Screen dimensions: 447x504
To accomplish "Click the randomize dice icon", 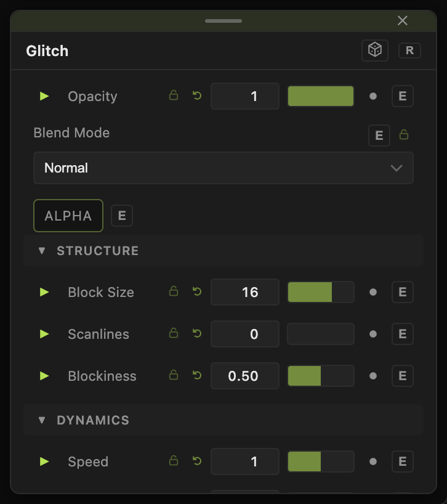I will (x=375, y=51).
